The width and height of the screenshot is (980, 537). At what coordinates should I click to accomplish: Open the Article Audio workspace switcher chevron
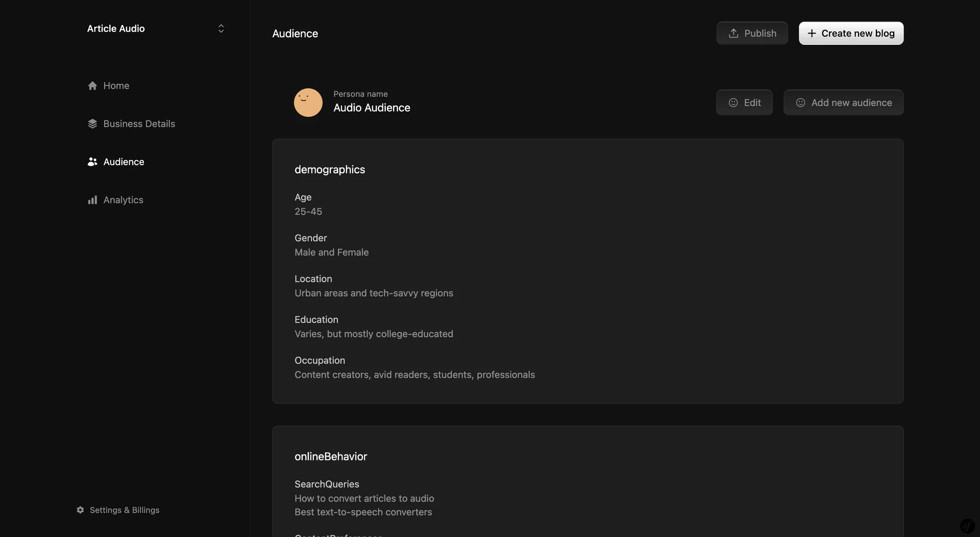[220, 28]
